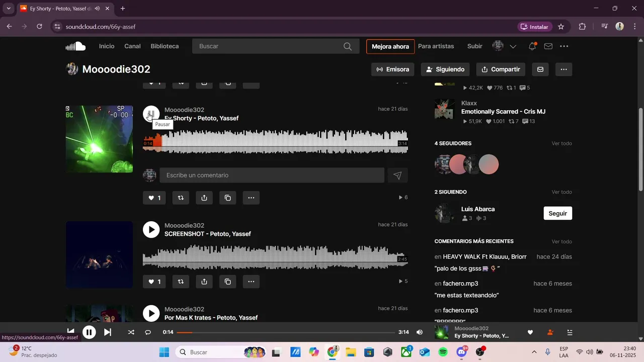Image resolution: width=644 pixels, height=362 pixels.
Task: Open browser extensions puzzle icon
Action: coord(583,27)
